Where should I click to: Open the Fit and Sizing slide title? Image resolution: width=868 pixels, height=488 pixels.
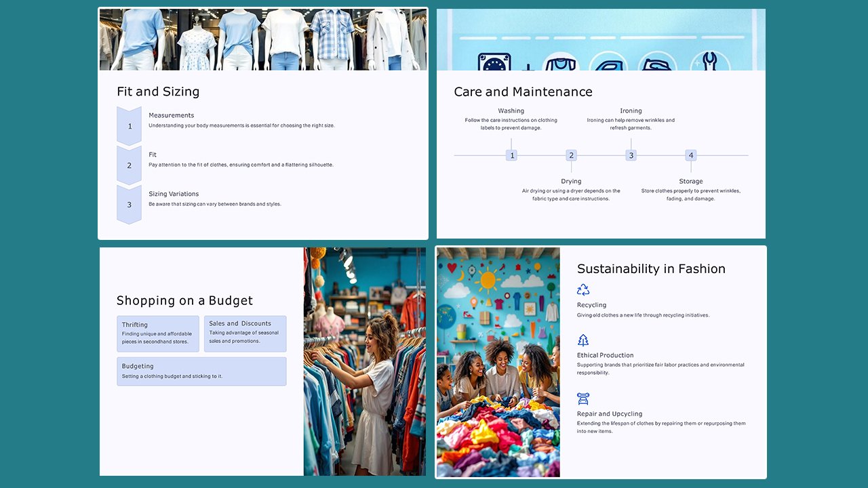pyautogui.click(x=158, y=91)
